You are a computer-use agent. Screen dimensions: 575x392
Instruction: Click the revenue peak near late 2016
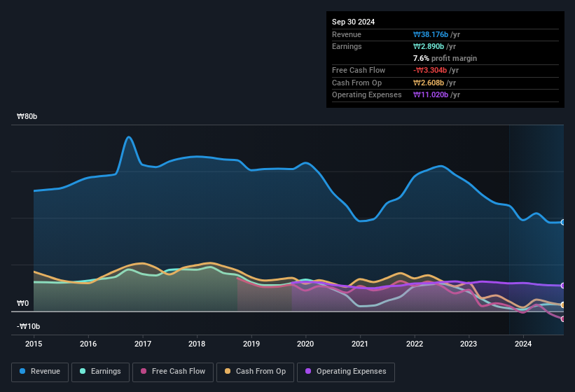click(x=129, y=137)
